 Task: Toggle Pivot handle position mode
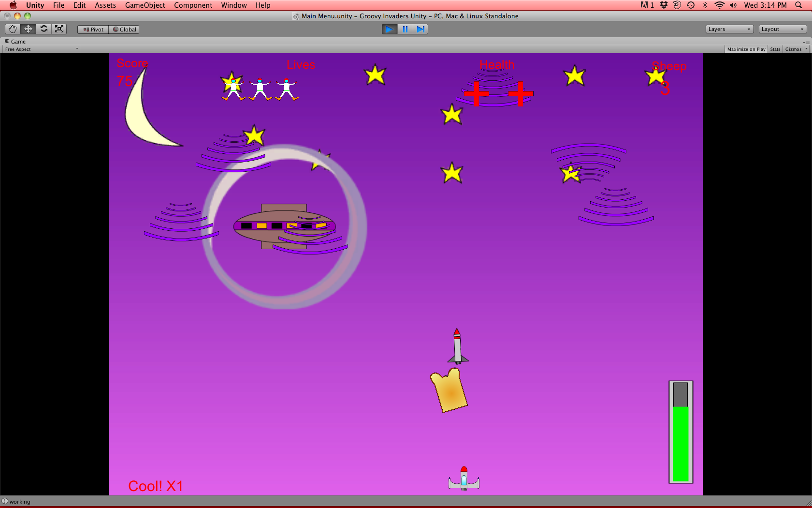click(93, 30)
